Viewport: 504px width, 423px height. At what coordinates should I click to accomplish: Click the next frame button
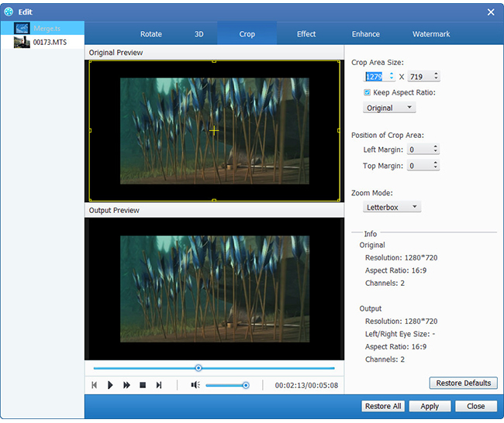[159, 385]
